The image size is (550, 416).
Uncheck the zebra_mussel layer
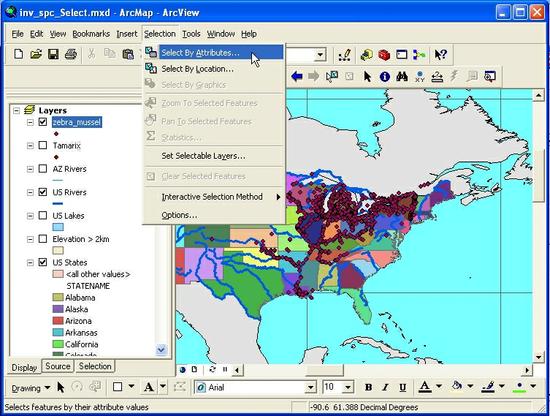pyautogui.click(x=43, y=122)
